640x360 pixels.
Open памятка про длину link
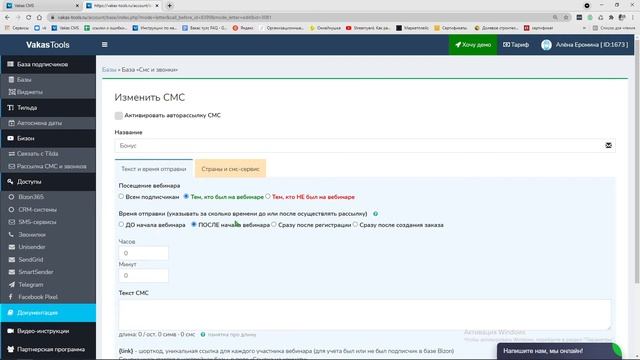232,335
